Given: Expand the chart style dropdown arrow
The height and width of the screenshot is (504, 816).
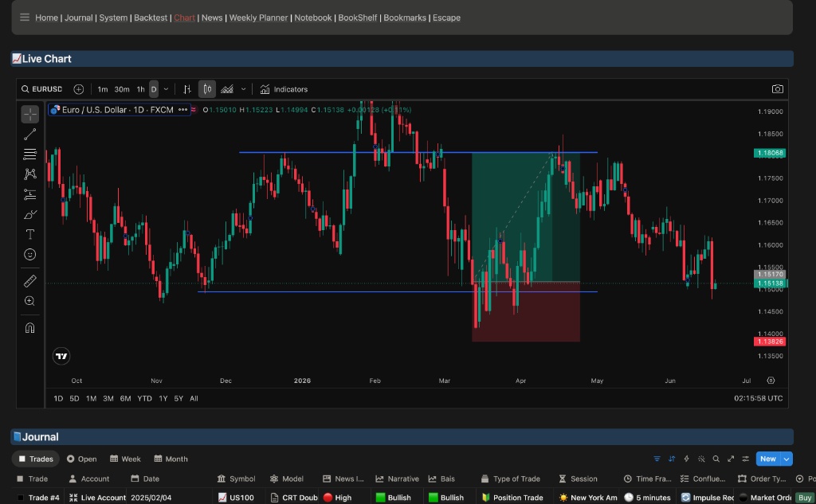Looking at the screenshot, I should pos(243,89).
